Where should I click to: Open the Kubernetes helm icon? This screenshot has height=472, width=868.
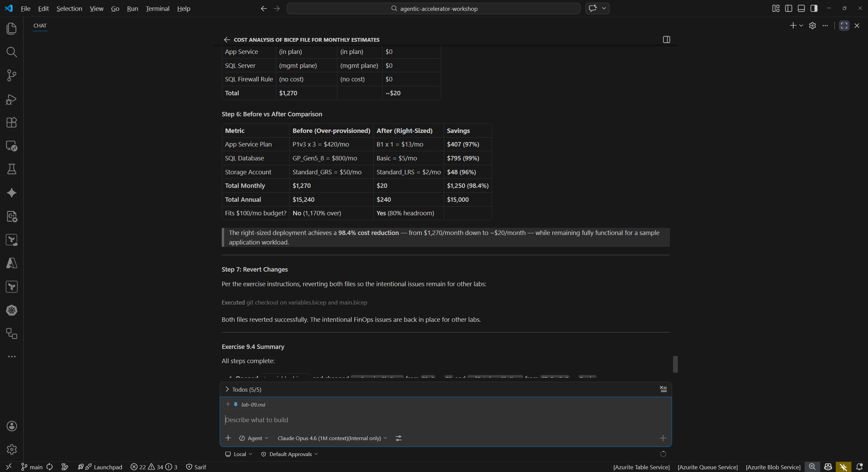(12, 310)
